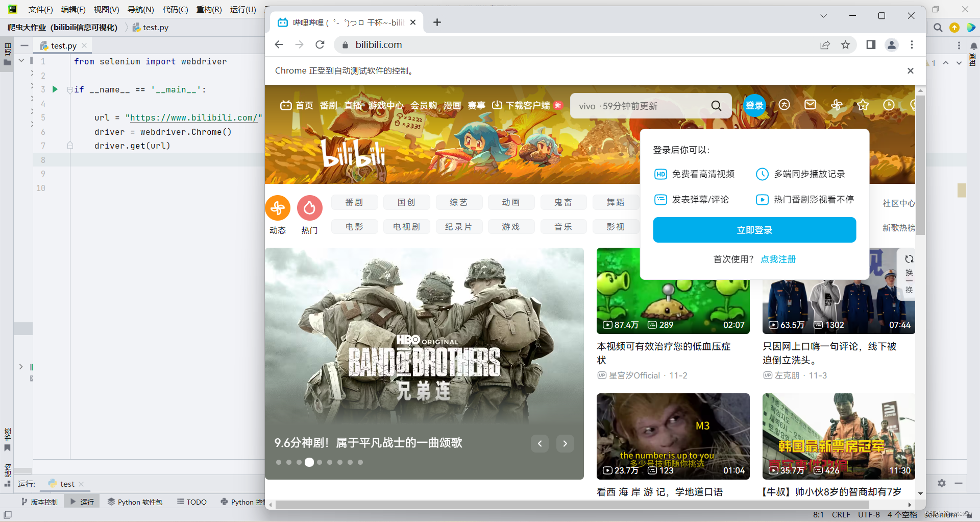Close the bilibili Chrome tab
The height and width of the screenshot is (522, 980).
pos(413,22)
